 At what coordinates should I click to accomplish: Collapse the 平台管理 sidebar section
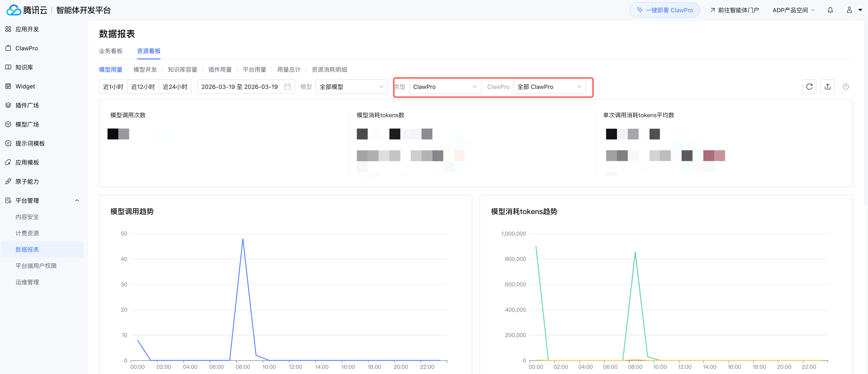point(77,201)
